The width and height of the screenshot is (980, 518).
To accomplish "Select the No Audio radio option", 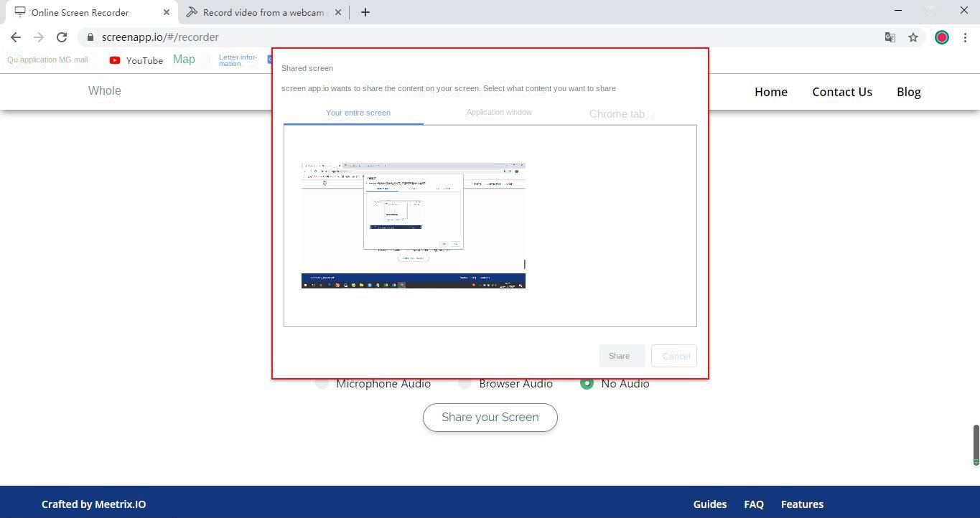I will (x=587, y=383).
